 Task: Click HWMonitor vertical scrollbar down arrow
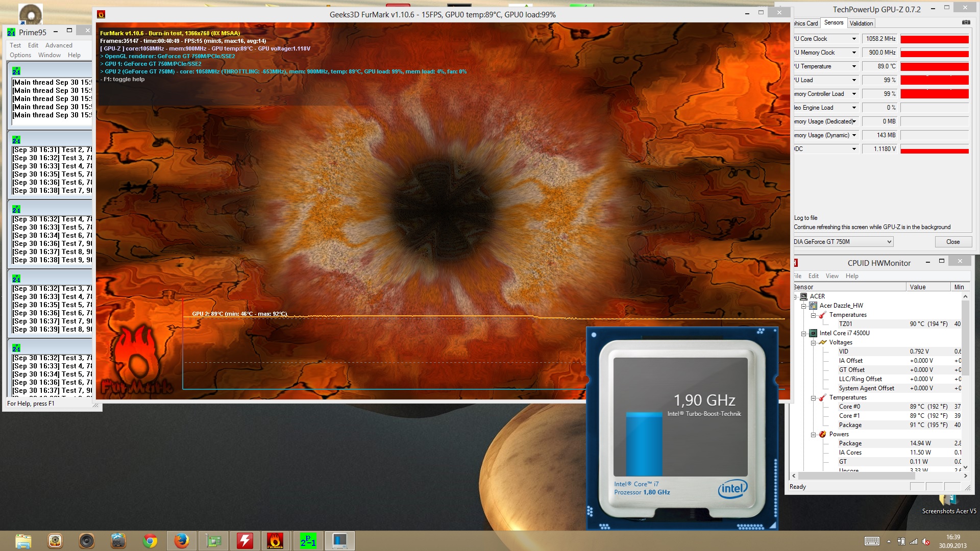[965, 467]
